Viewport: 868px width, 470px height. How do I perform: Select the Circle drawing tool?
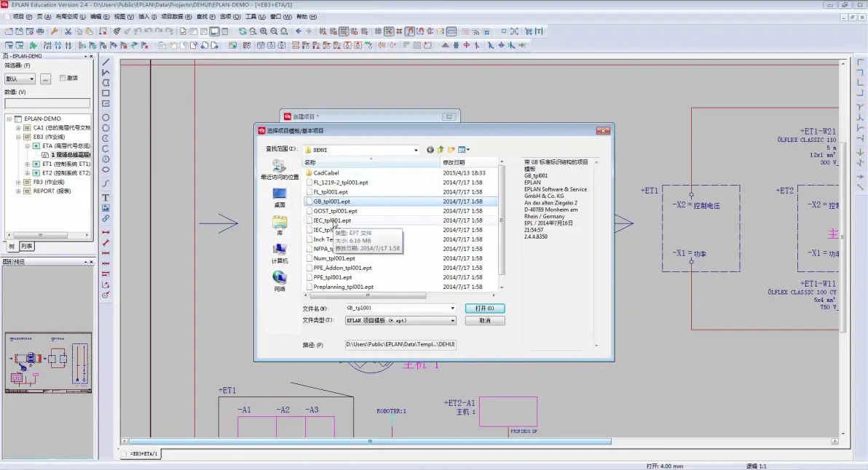106,117
